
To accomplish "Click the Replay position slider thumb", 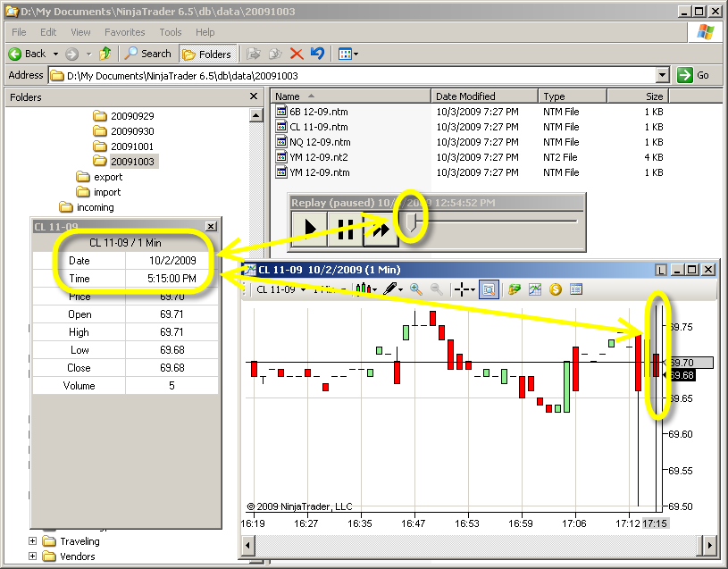I will click(411, 222).
